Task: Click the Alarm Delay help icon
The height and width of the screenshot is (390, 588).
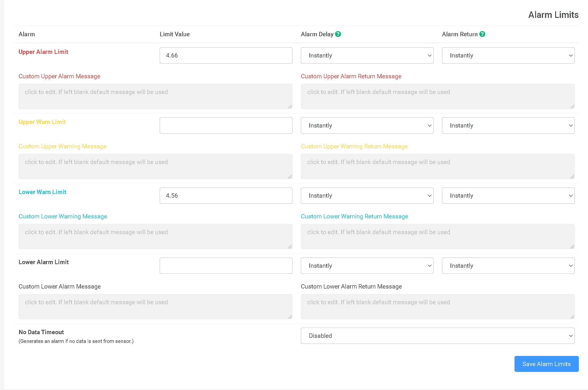Action: 338,34
